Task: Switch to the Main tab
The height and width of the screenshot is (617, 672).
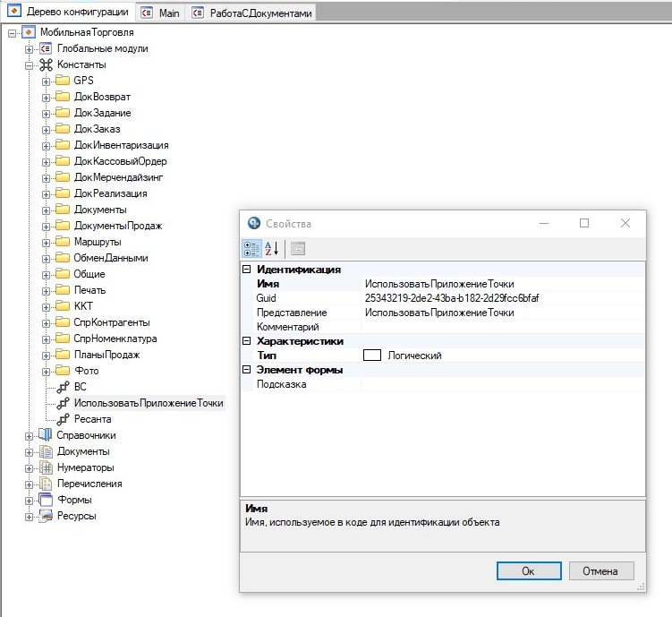Action: pos(161,13)
